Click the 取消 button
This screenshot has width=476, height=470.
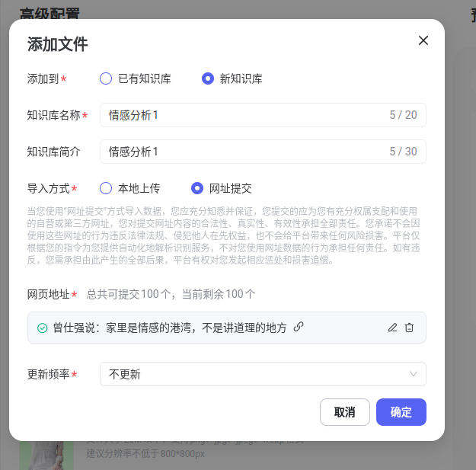coord(344,412)
